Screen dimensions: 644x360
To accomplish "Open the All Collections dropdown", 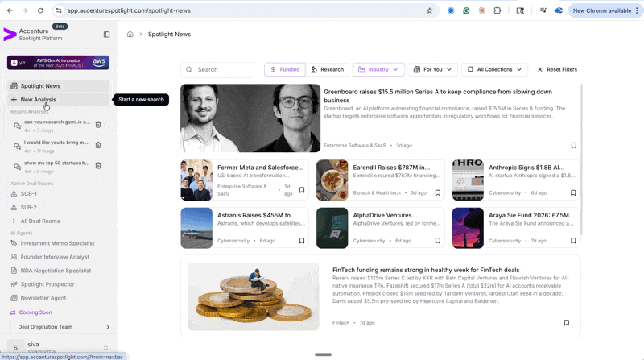I will 494,69.
